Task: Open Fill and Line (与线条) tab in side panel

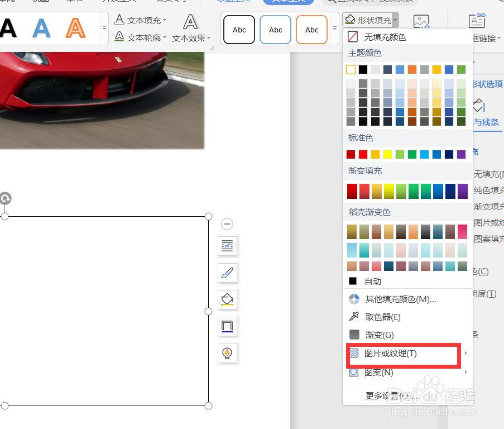Action: (487, 122)
